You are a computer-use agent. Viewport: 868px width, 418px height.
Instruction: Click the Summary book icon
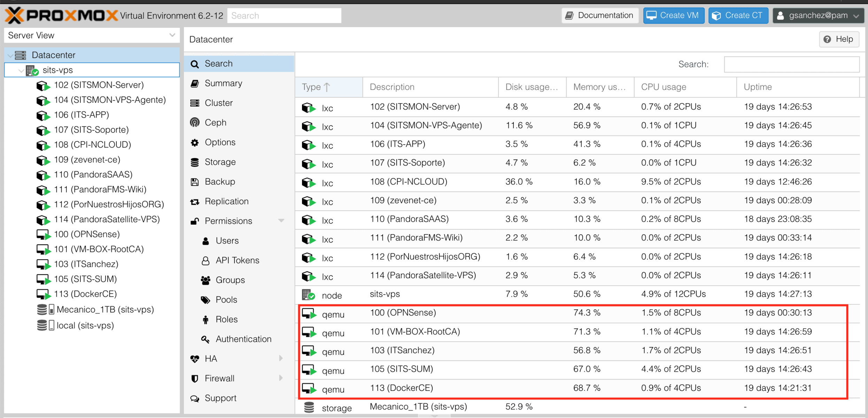tap(195, 84)
